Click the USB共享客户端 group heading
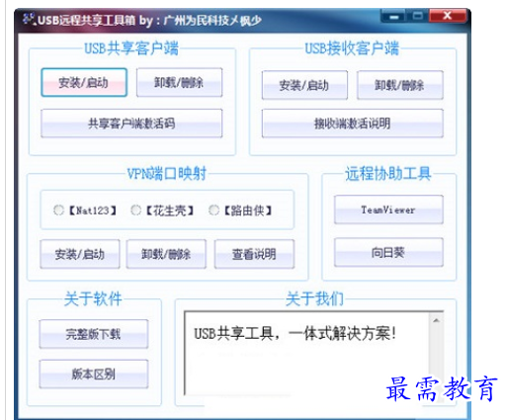The height and width of the screenshot is (420, 506). point(131,48)
